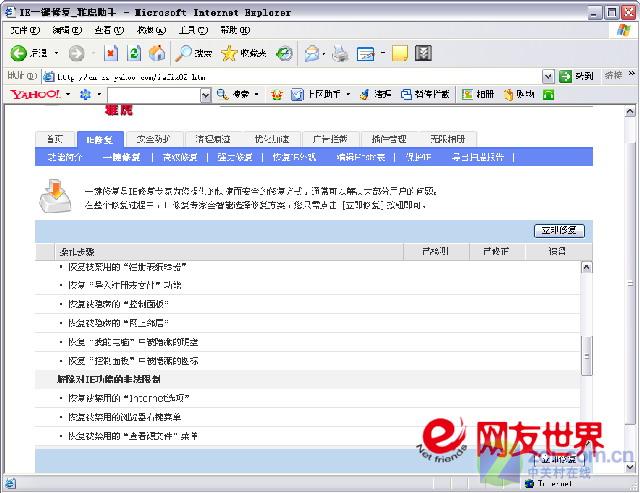Screen dimensions: 640x493
Task: Click the hand-shaped icon on Yahoo toolbar
Action: coord(508,95)
